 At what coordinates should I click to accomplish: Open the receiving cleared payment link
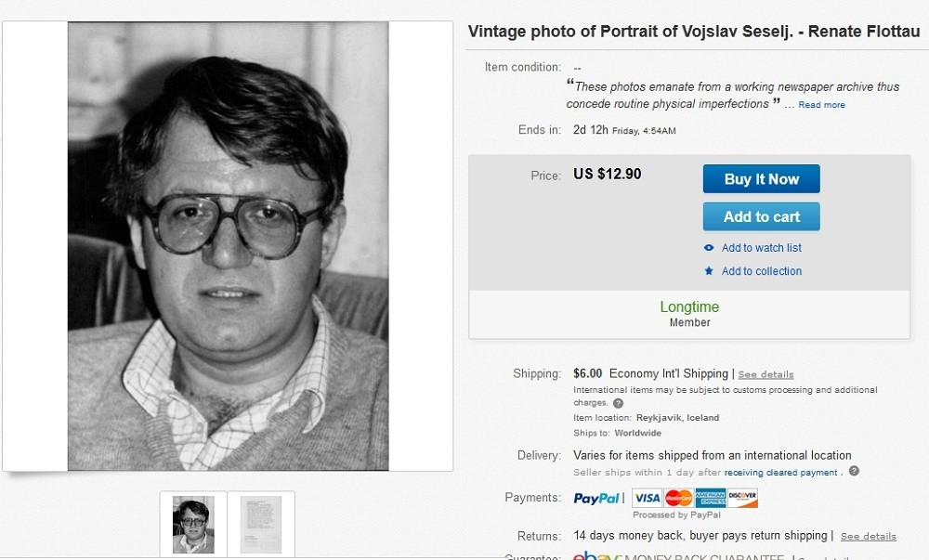click(x=780, y=473)
